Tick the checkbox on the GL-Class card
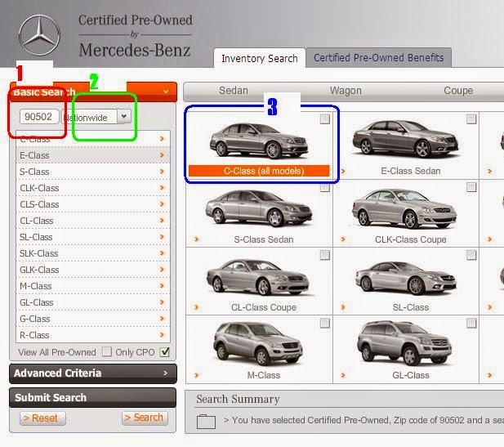504x447 pixels. 471,323
